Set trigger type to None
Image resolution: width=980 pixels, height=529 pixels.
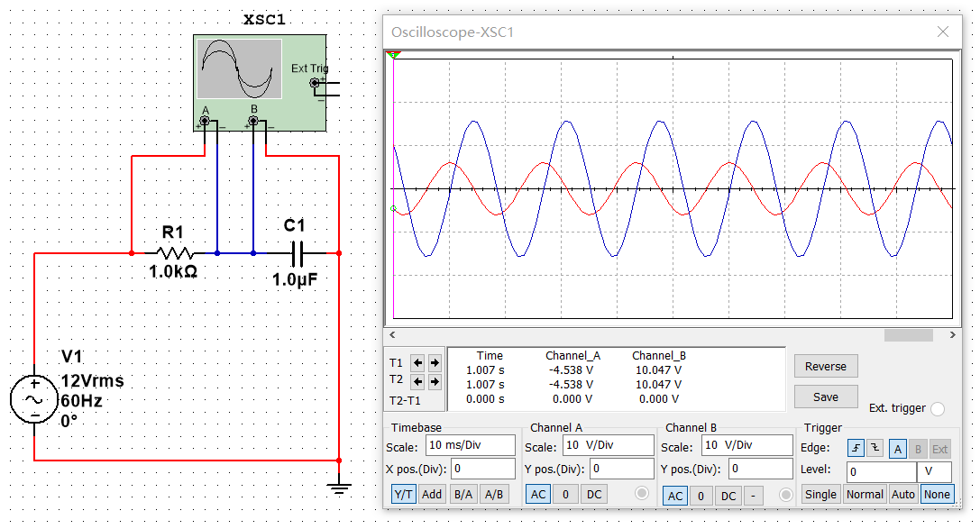click(x=937, y=494)
